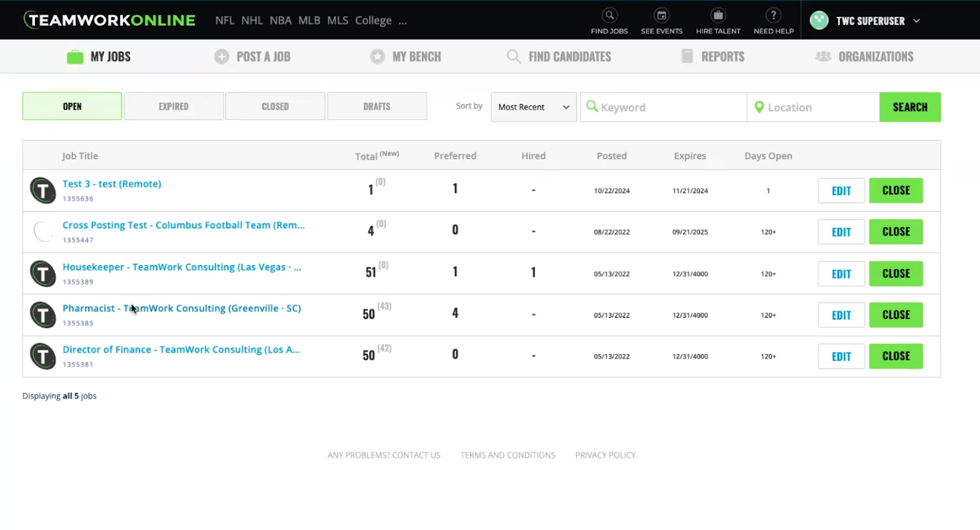Screen dimensions: 980x530
Task: Switch to the Expired jobs tab
Action: pos(174,106)
